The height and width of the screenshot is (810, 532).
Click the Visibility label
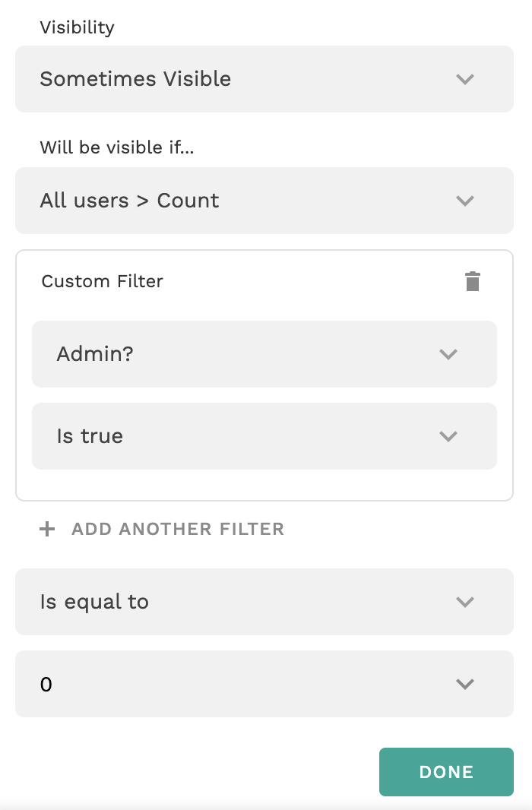77,27
